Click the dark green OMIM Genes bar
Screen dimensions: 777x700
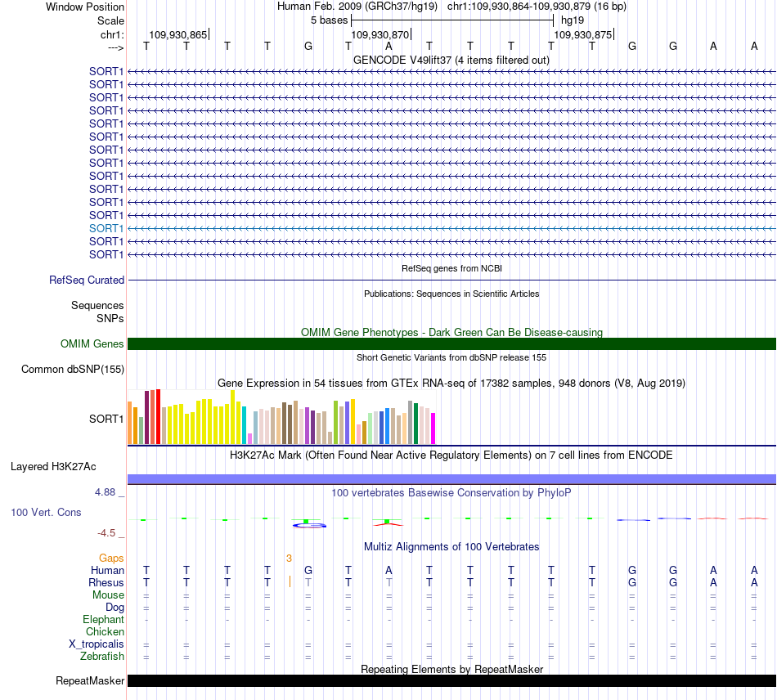pyautogui.click(x=451, y=343)
